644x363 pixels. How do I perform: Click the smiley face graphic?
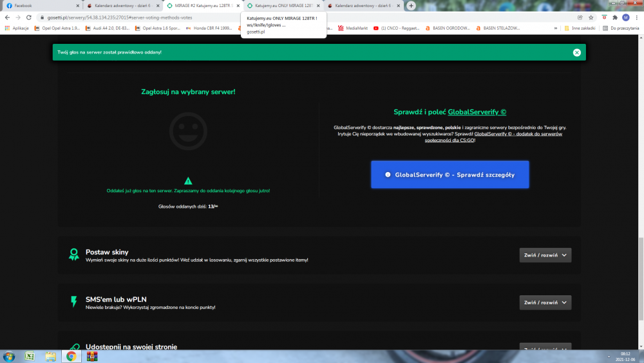point(188,131)
